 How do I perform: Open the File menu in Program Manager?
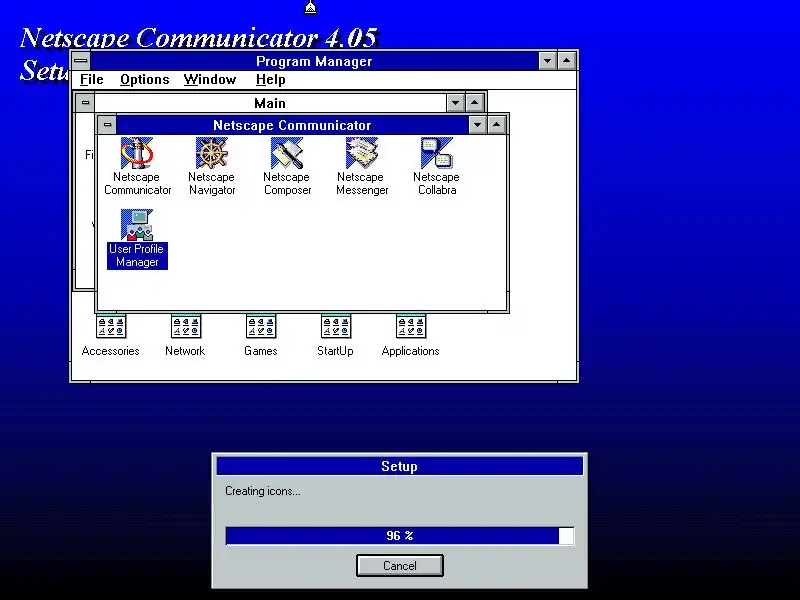pos(92,80)
